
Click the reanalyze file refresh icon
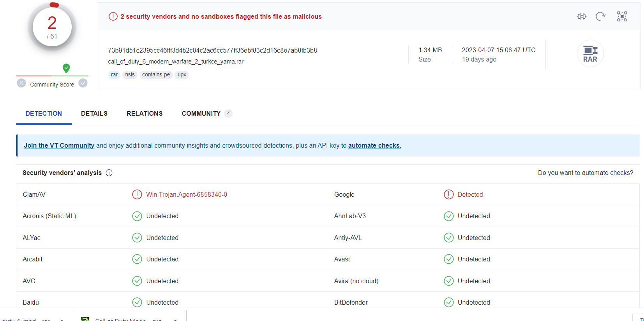(x=600, y=16)
